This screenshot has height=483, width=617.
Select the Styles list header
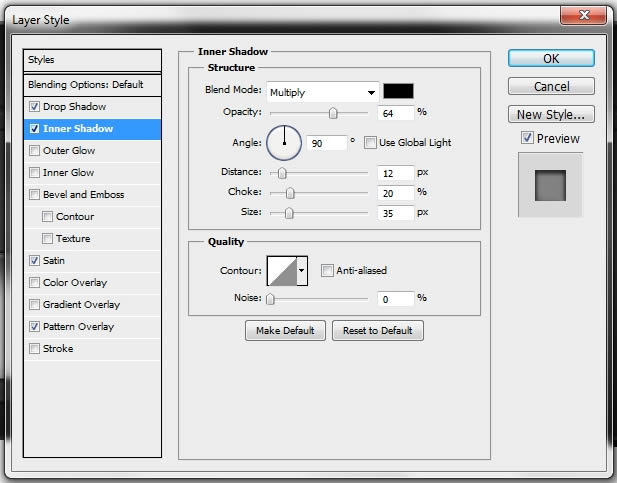tap(92, 60)
